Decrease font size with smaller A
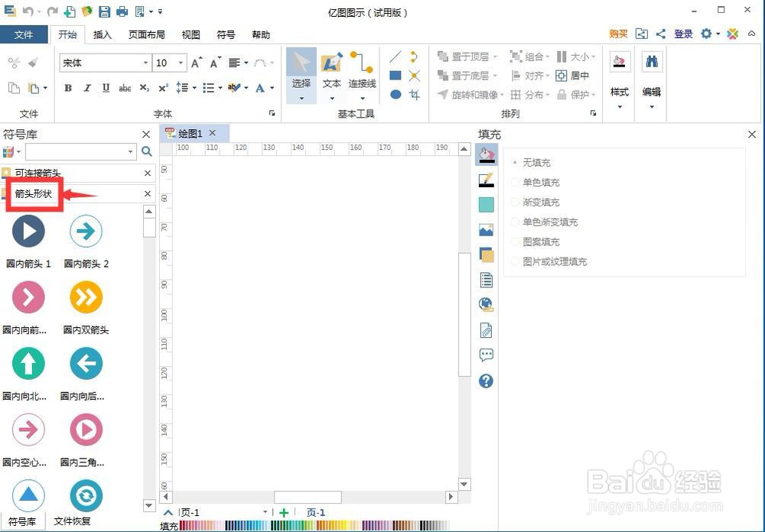 (215, 63)
